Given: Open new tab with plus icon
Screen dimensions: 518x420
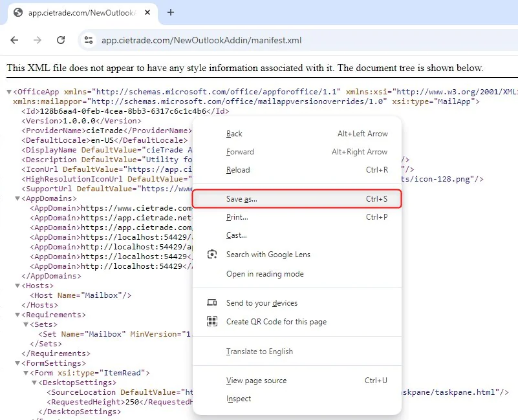Looking at the screenshot, I should 171,12.
